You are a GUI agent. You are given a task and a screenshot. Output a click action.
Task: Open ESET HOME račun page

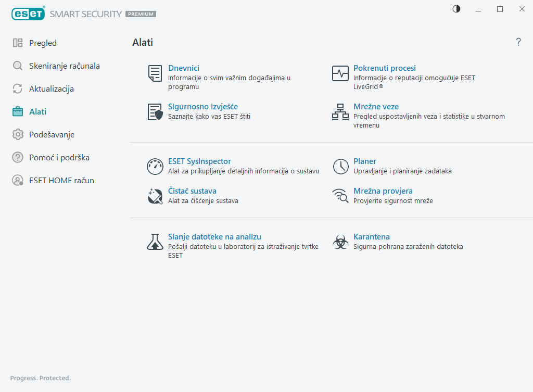(x=61, y=181)
